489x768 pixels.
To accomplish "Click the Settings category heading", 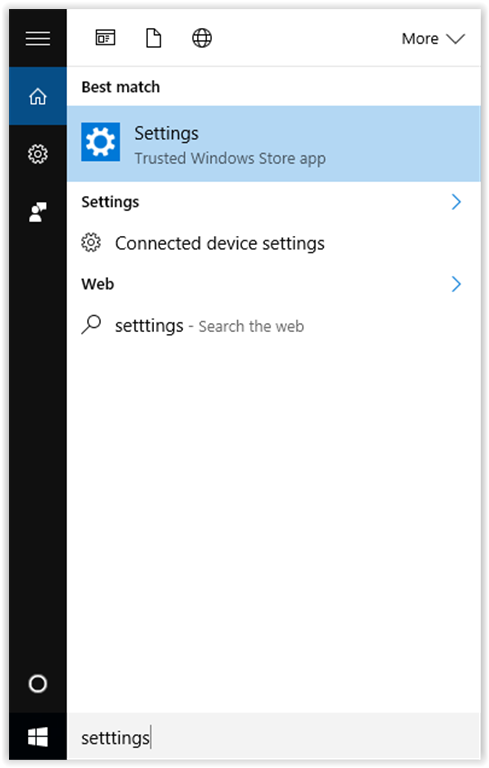I will [110, 202].
